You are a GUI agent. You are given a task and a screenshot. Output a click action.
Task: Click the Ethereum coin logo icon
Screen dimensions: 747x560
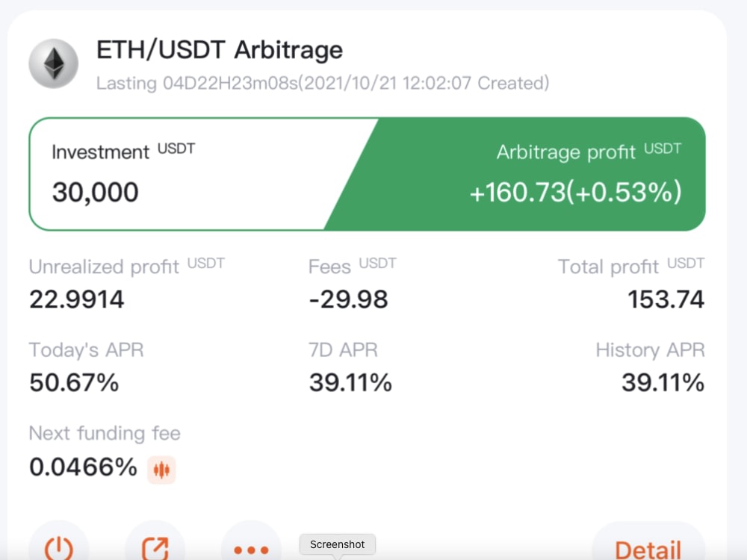(54, 63)
